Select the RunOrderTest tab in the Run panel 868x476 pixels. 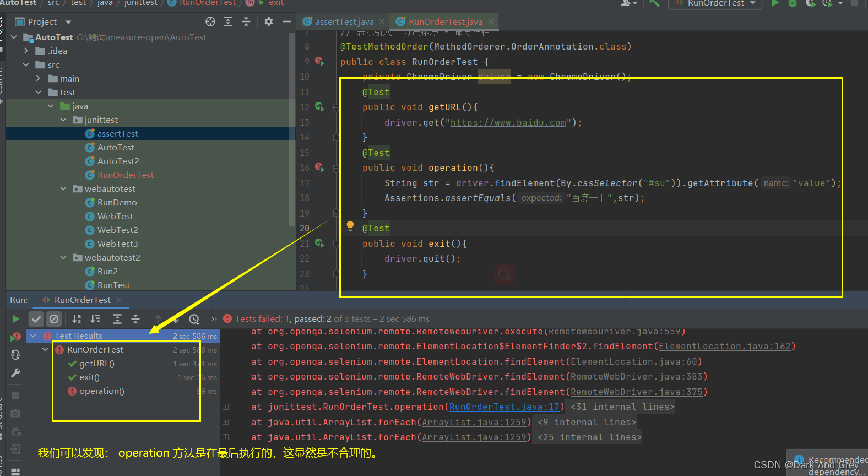82,300
